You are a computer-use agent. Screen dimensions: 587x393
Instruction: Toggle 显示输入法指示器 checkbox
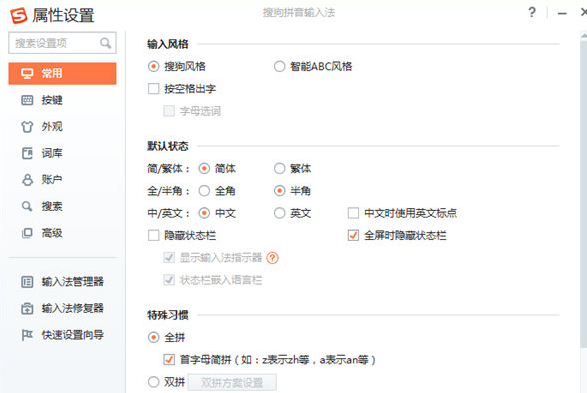pyautogui.click(x=169, y=258)
